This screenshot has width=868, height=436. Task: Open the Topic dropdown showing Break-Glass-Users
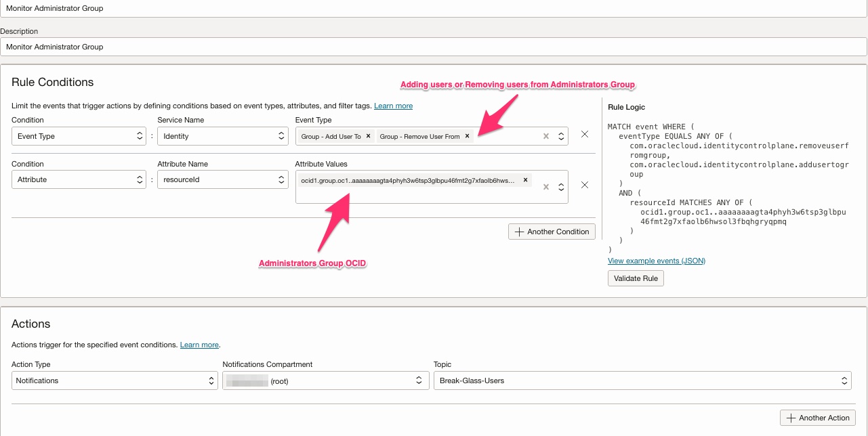[642, 380]
